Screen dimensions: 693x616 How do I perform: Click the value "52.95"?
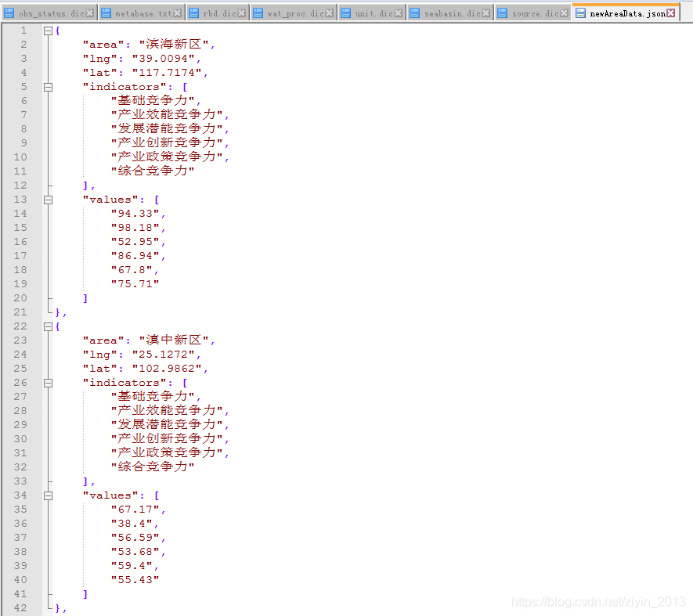tap(135, 242)
